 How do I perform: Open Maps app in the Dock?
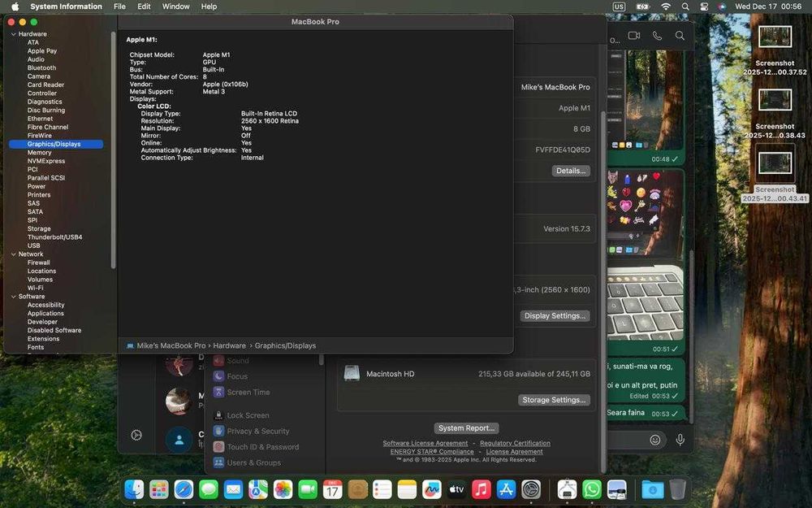[258, 488]
